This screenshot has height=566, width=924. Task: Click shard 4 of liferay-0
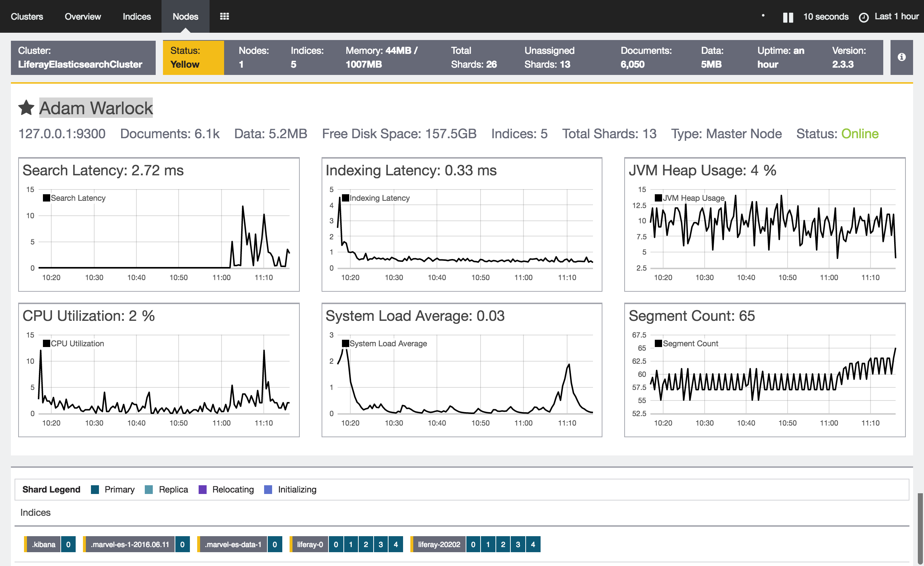click(x=396, y=544)
